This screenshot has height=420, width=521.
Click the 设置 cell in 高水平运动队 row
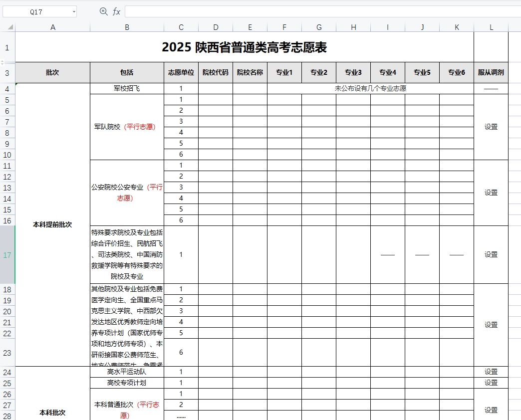[491, 372]
